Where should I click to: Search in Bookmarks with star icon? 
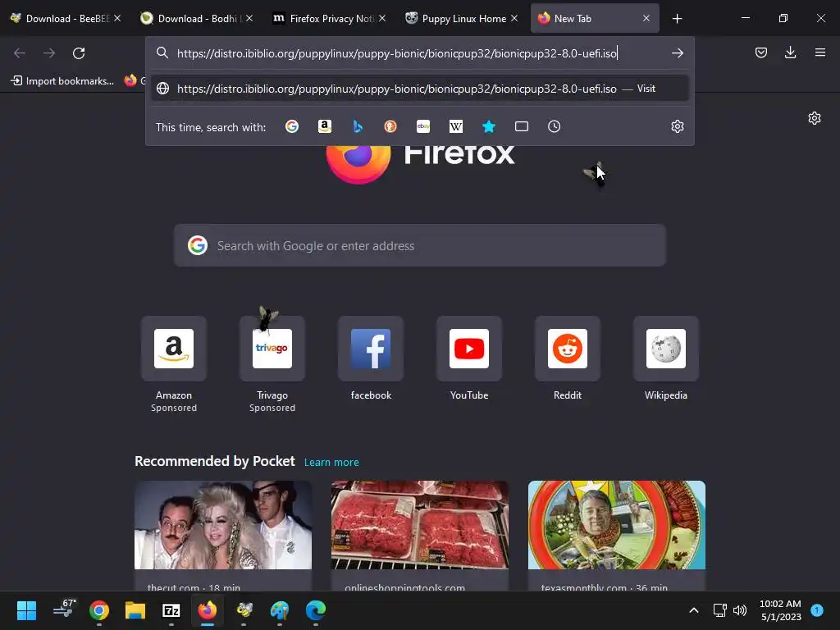(489, 126)
